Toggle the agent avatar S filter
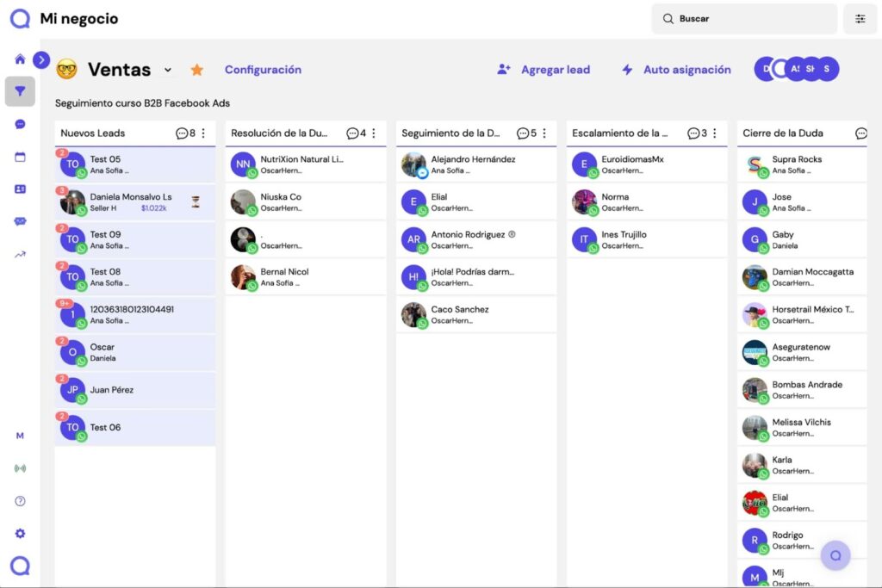The image size is (882, 588). 825,69
